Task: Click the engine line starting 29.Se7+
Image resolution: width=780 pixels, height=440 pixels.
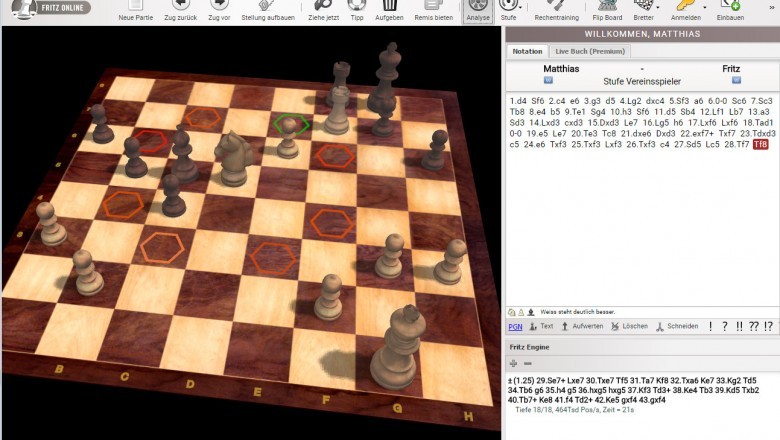Action: [x=633, y=390]
